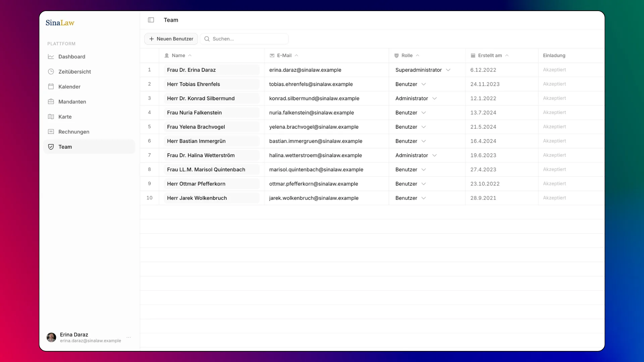Viewport: 644px width, 362px height.
Task: Open the three-dot user menu
Action: tap(129, 338)
